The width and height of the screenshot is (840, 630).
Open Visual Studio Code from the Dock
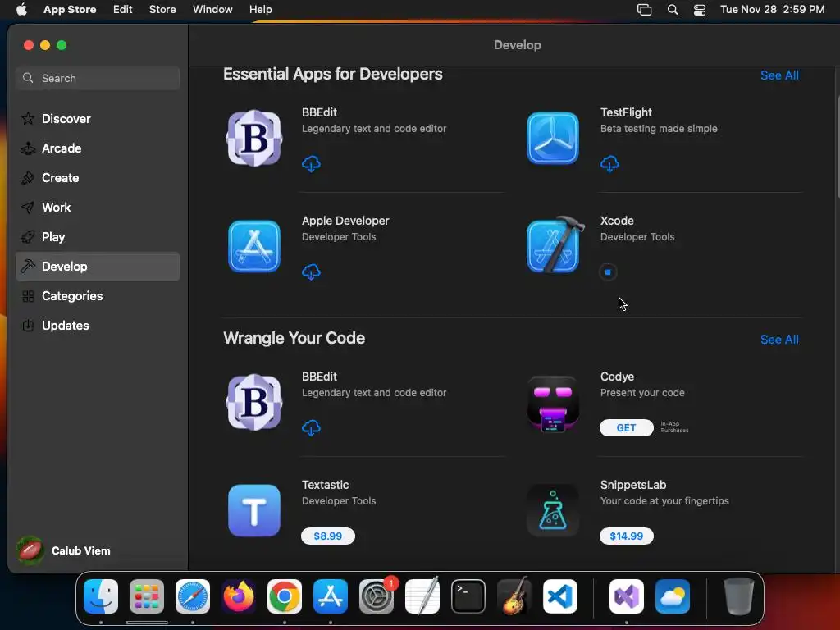click(x=560, y=596)
